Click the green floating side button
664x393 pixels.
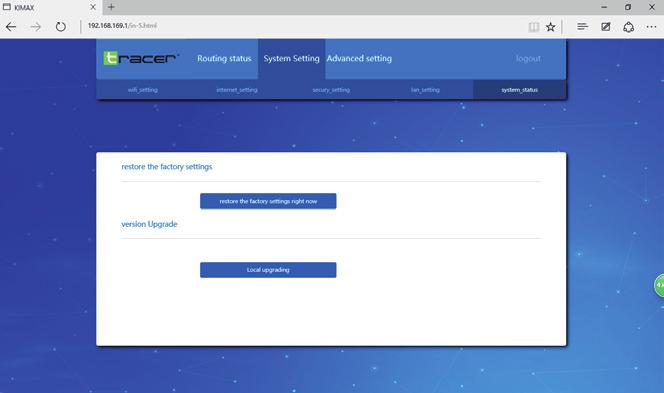point(659,285)
